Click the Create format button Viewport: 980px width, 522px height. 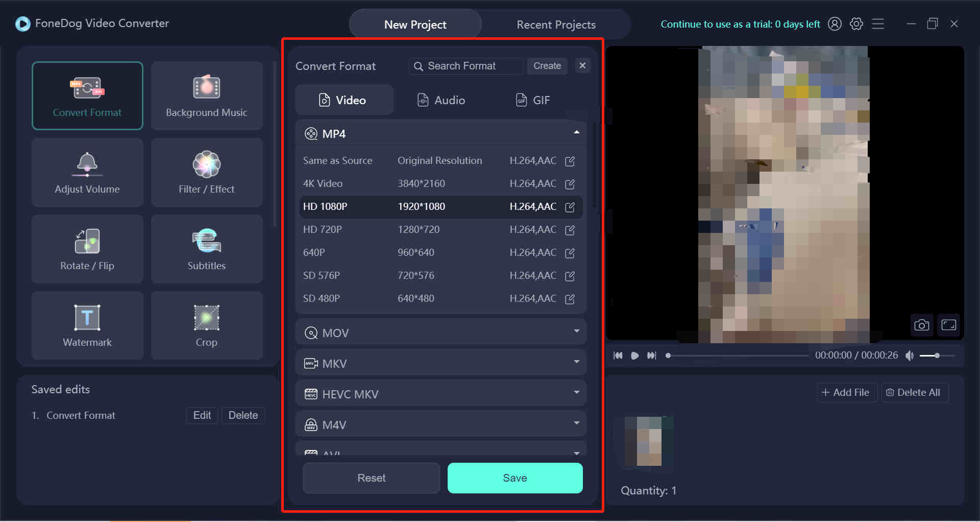coord(547,66)
